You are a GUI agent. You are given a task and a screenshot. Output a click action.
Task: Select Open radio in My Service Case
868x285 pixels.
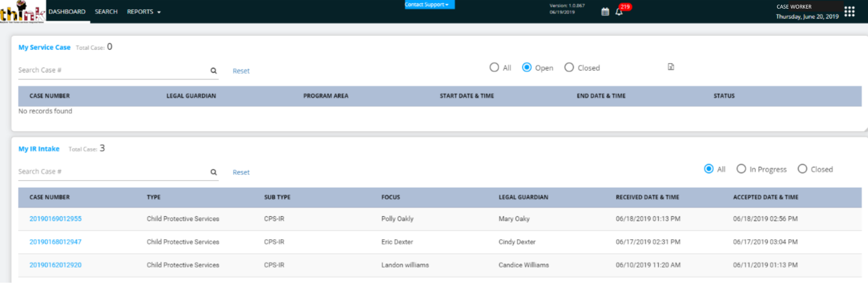[x=527, y=67]
